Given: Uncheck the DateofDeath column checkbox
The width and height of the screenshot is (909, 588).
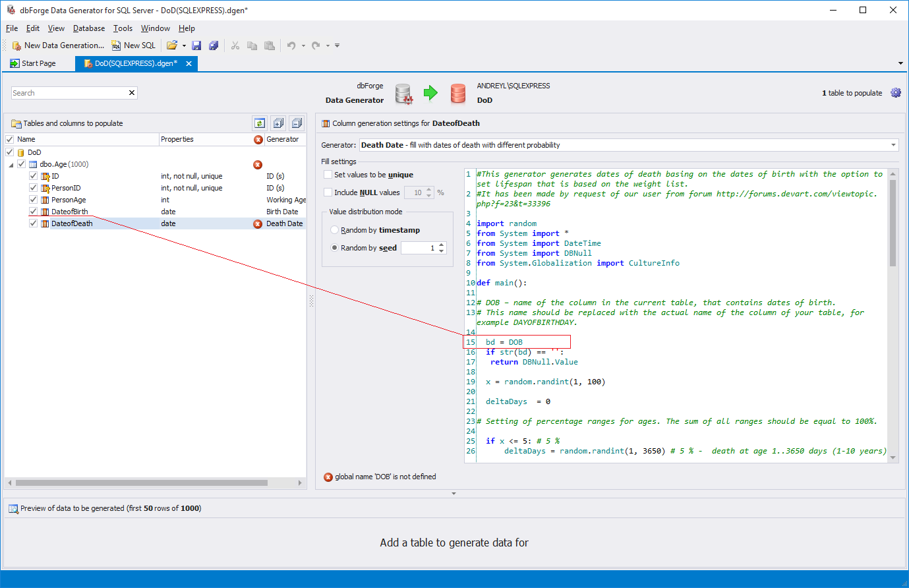Looking at the screenshot, I should click(33, 223).
